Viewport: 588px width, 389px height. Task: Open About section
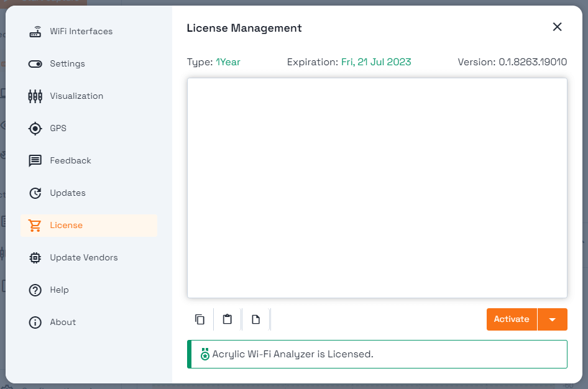(89, 323)
